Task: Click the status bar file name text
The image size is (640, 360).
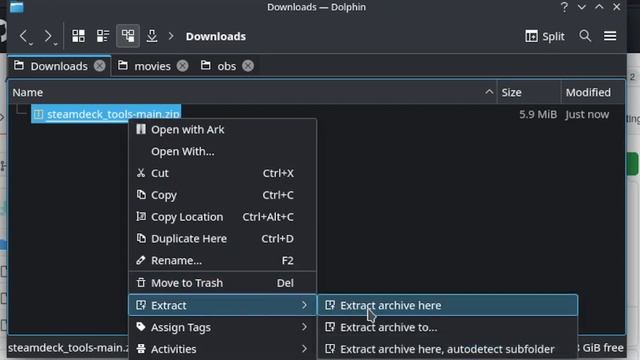Action: click(x=68, y=348)
